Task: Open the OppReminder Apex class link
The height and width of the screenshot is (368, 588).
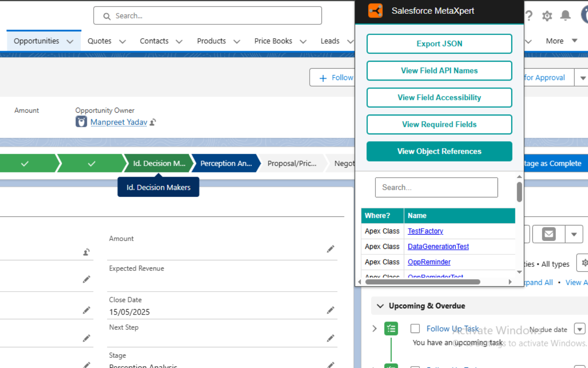Action: coord(429,262)
